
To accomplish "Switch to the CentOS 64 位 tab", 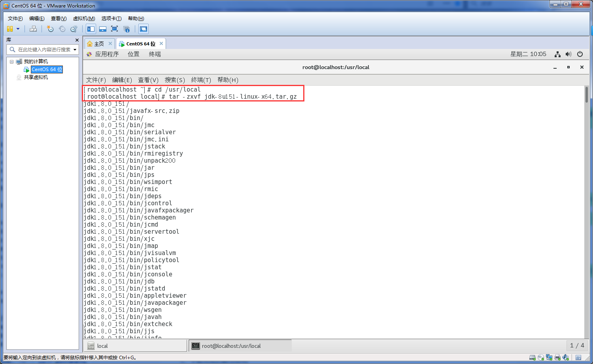I will tap(141, 44).
